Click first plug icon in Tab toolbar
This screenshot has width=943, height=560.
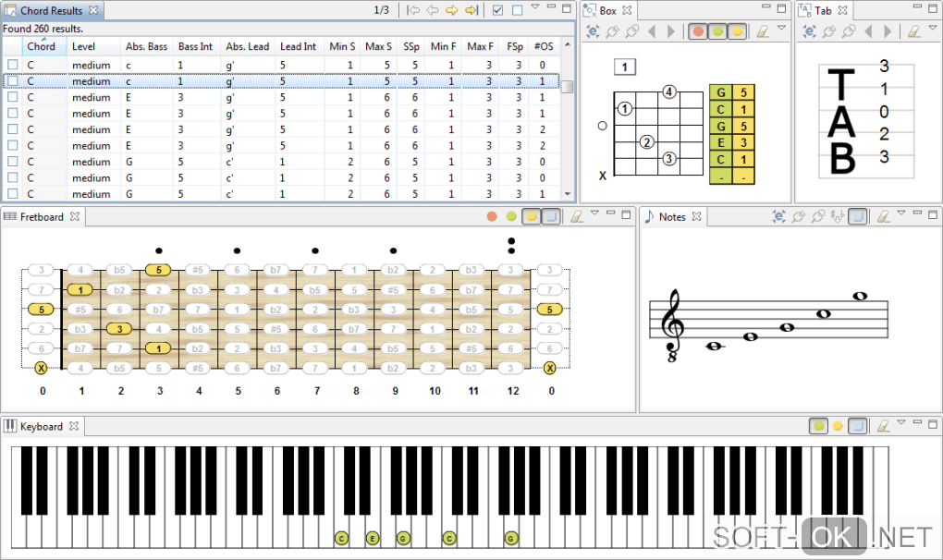[828, 31]
